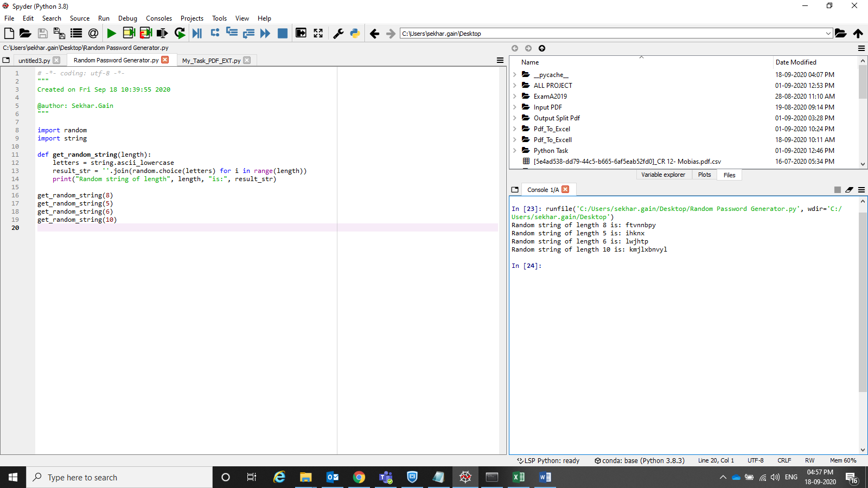The height and width of the screenshot is (488, 868).
Task: Open PYTHONPATH manager Python icon
Action: click(355, 34)
